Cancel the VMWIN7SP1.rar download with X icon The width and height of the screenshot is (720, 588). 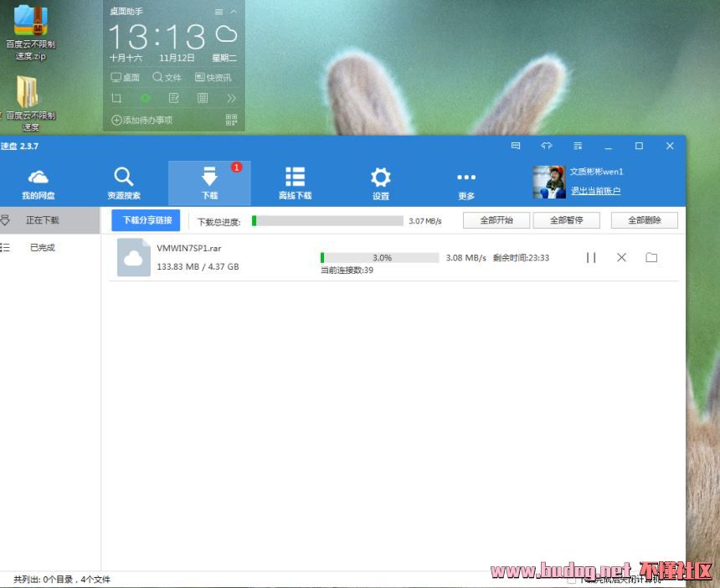click(621, 258)
